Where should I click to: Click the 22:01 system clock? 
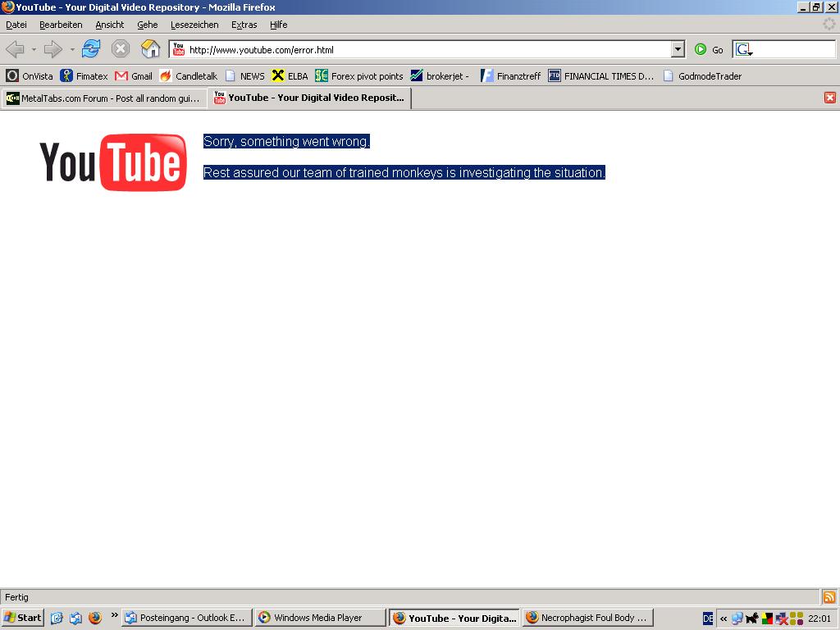(819, 619)
